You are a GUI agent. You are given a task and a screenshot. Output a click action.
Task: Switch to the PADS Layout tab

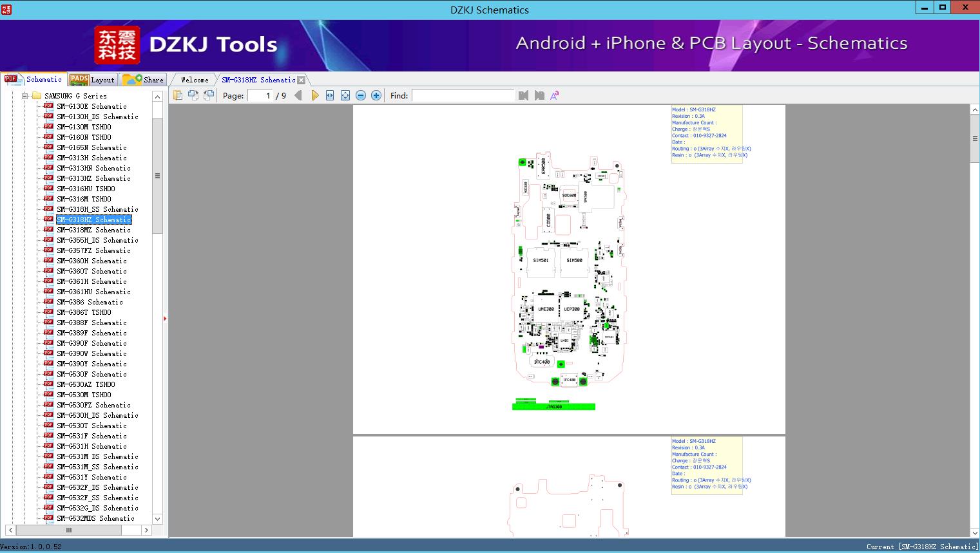click(x=92, y=80)
